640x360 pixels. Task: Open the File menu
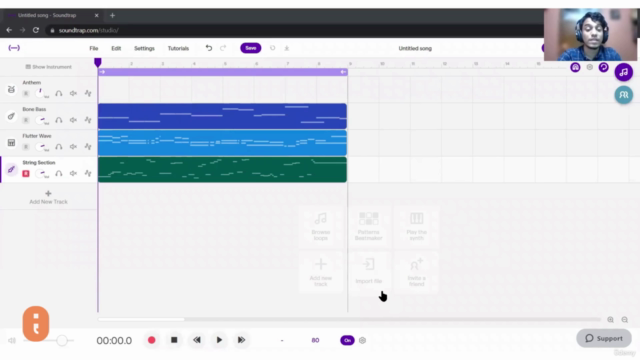(94, 48)
